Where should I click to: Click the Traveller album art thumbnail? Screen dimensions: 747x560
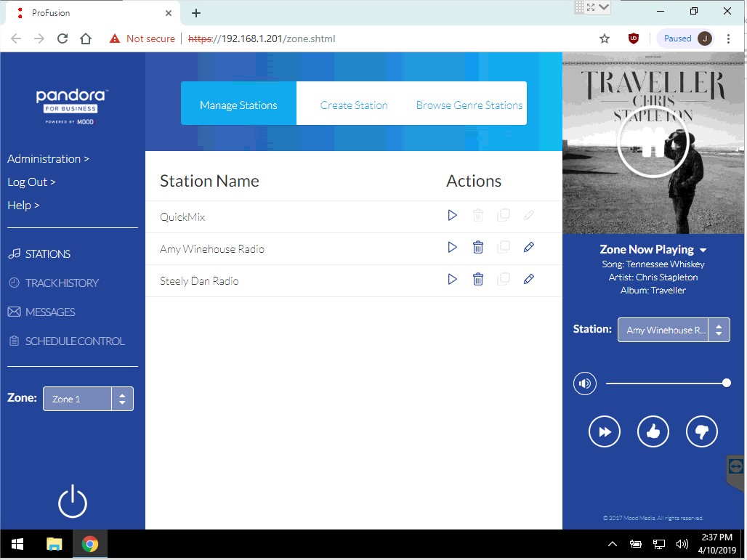coord(653,143)
